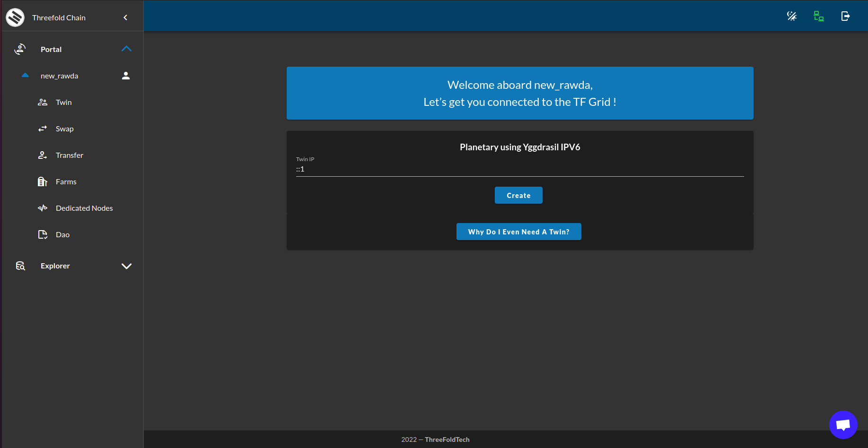Click the Welcome aboard new_rawda banner
The height and width of the screenshot is (448, 868).
[520, 93]
